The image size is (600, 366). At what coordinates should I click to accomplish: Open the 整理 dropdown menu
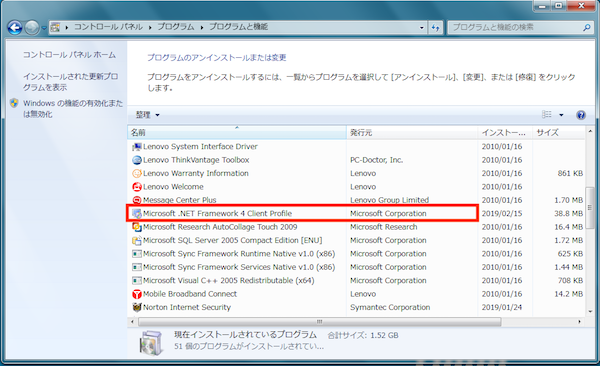click(x=147, y=115)
